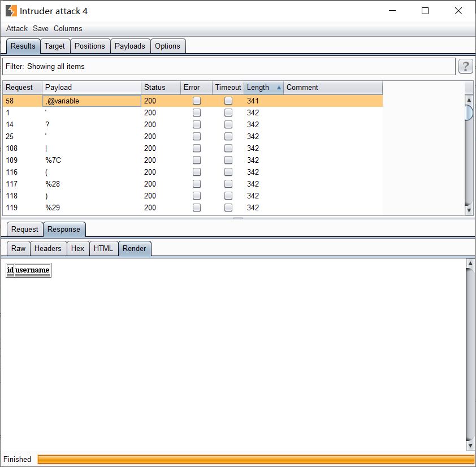
Task: Toggle Error checkbox for request 14
Action: pos(197,124)
